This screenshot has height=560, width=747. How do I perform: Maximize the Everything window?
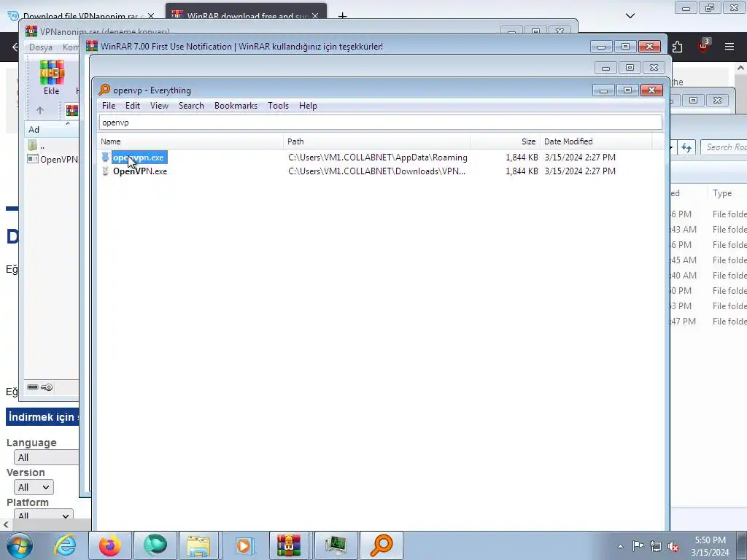point(627,90)
